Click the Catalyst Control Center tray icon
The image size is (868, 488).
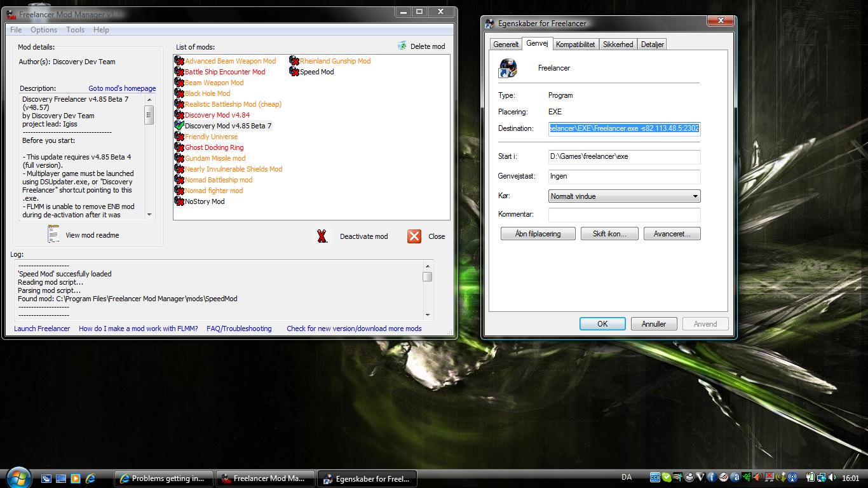coord(654,477)
